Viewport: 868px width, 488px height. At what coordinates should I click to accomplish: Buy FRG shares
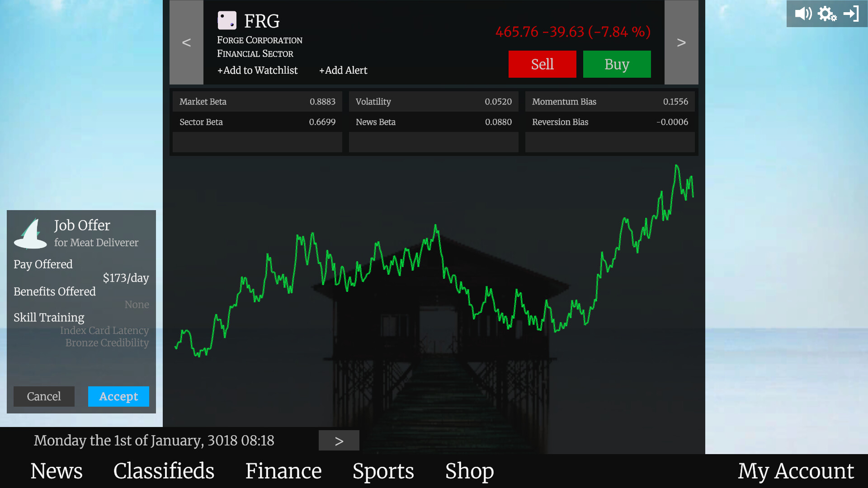click(617, 64)
